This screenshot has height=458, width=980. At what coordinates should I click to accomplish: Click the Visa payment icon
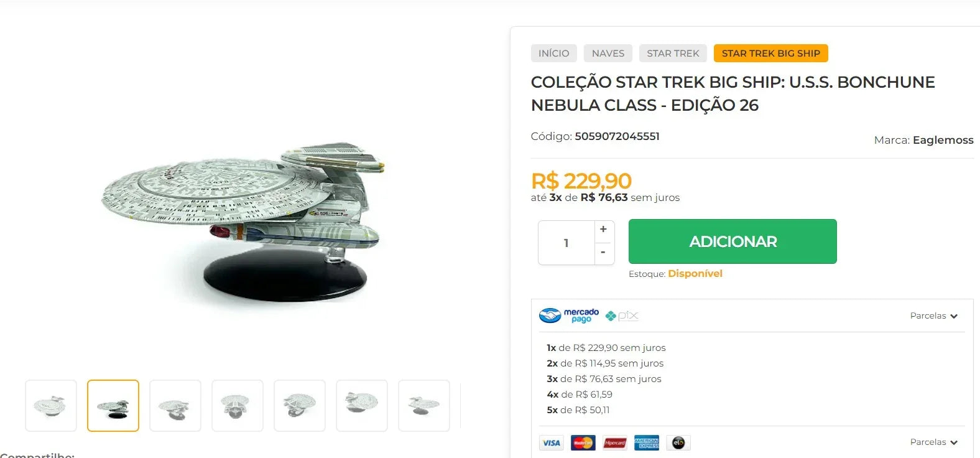[x=551, y=442]
